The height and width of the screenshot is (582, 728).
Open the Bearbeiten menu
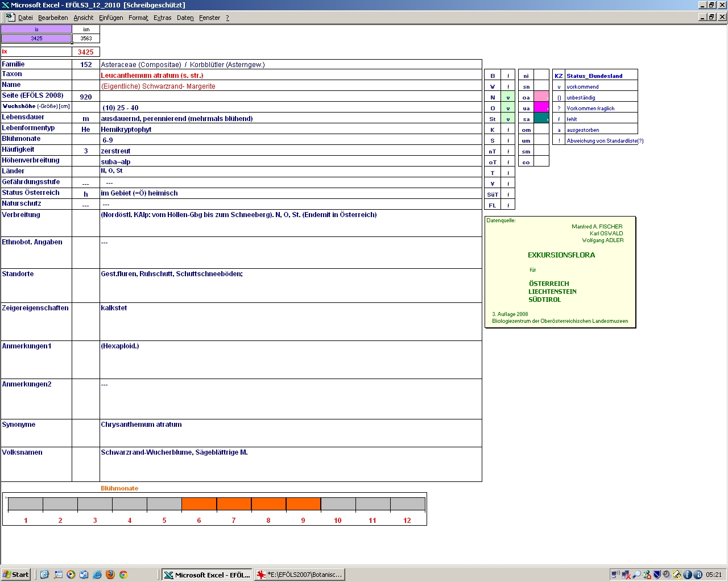[53, 18]
